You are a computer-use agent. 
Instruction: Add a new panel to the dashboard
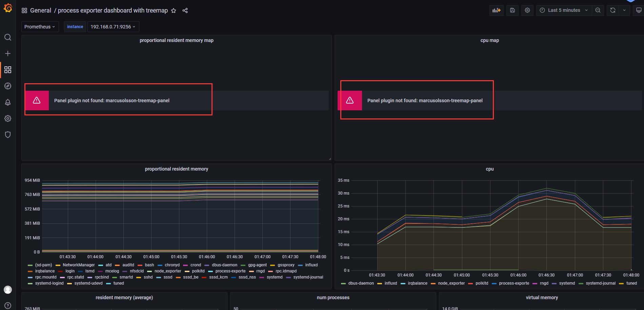coord(496,10)
